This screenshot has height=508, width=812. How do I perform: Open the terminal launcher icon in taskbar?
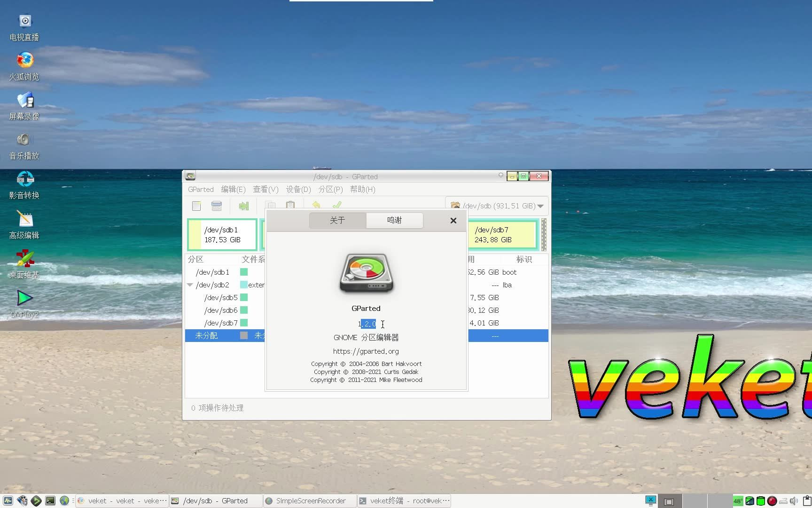50,501
